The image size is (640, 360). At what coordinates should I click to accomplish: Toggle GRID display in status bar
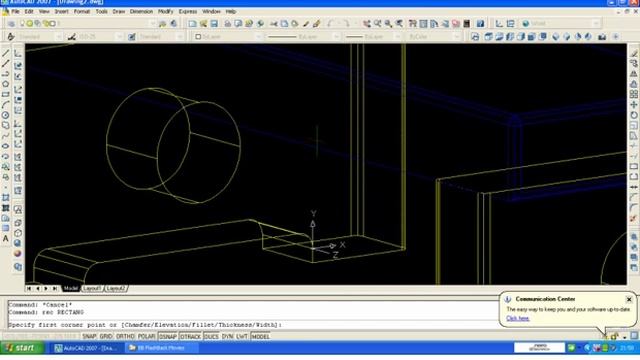tap(106, 337)
